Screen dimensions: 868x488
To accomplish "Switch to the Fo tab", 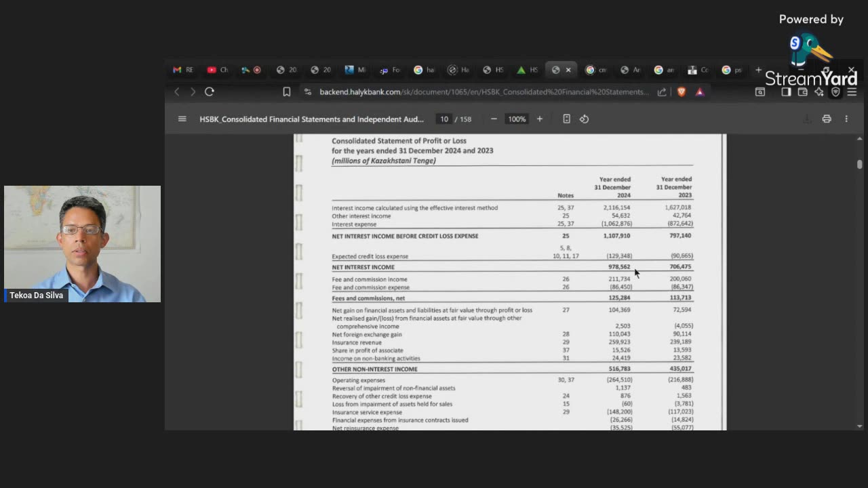I will pyautogui.click(x=390, y=70).
